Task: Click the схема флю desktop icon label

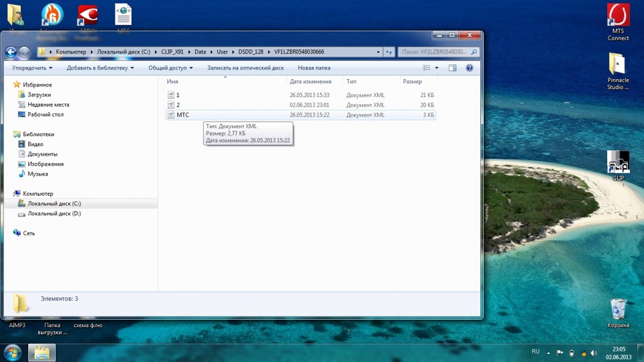Action: (x=87, y=325)
